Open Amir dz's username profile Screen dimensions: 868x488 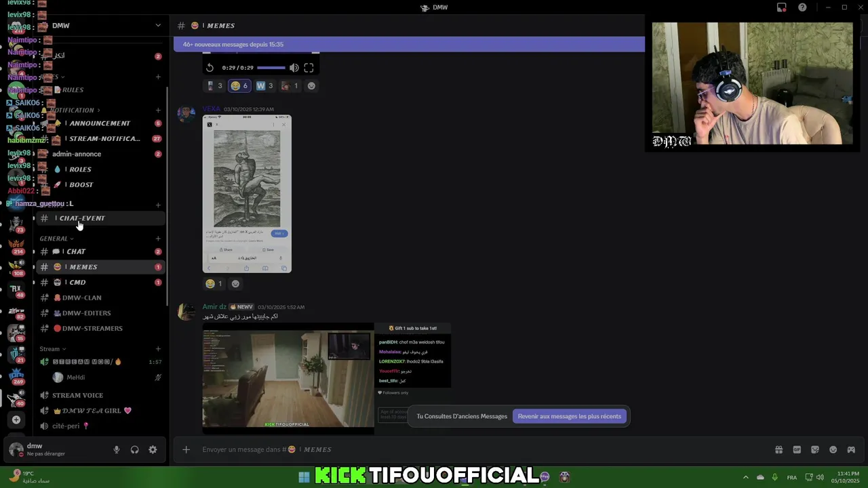point(214,307)
